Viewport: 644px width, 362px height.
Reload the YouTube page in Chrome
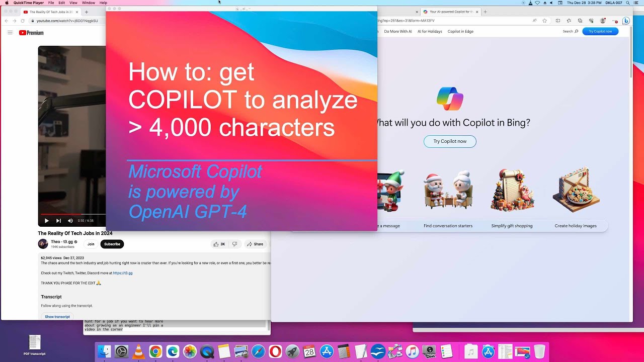(x=23, y=21)
